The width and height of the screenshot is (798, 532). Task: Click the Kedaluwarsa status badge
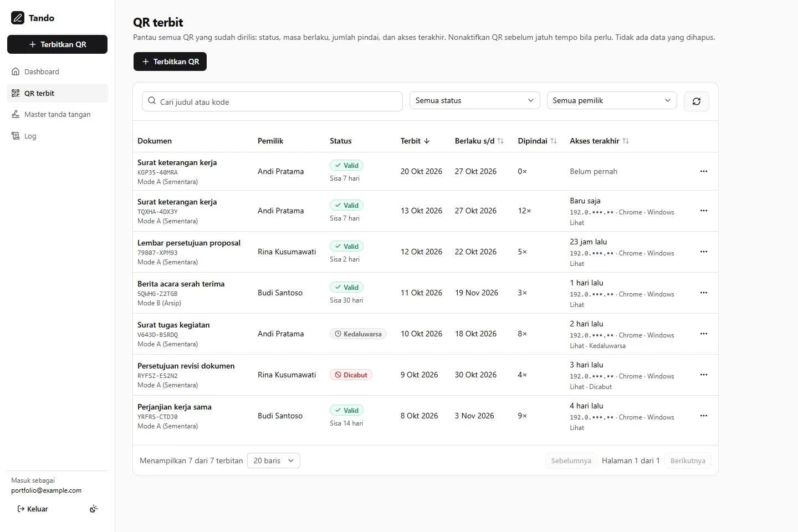[x=358, y=334]
